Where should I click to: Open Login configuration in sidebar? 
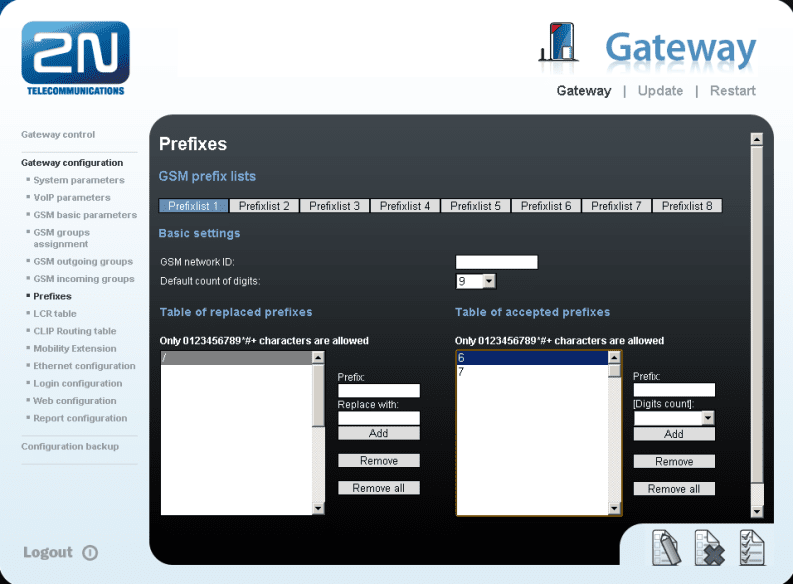click(x=78, y=383)
